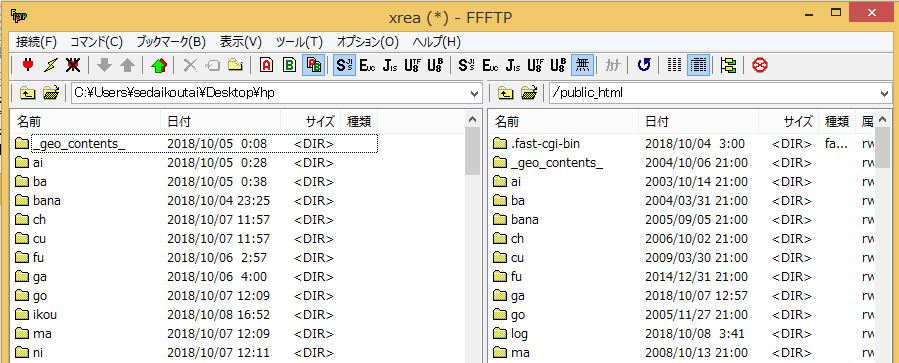Click the Delete X icon
899x363 pixels.
coord(190,65)
